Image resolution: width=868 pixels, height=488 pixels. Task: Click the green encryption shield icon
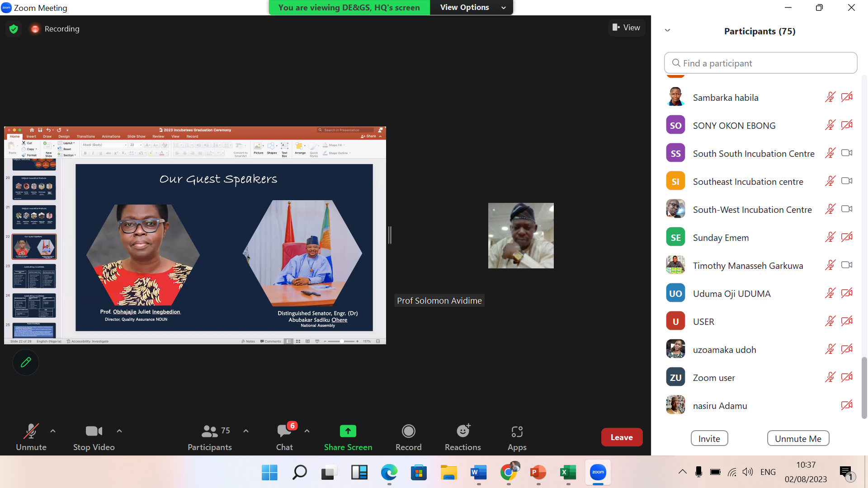point(14,29)
